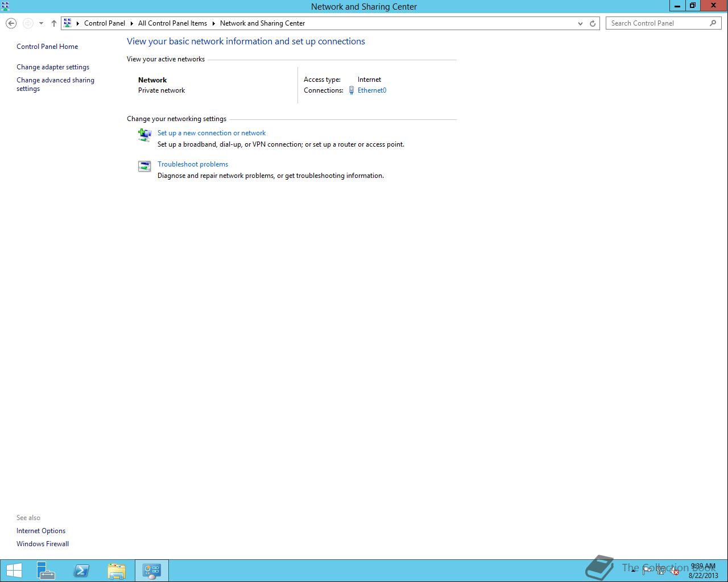Open the recent locations dropdown arrow
The height and width of the screenshot is (582, 728).
coord(41,23)
